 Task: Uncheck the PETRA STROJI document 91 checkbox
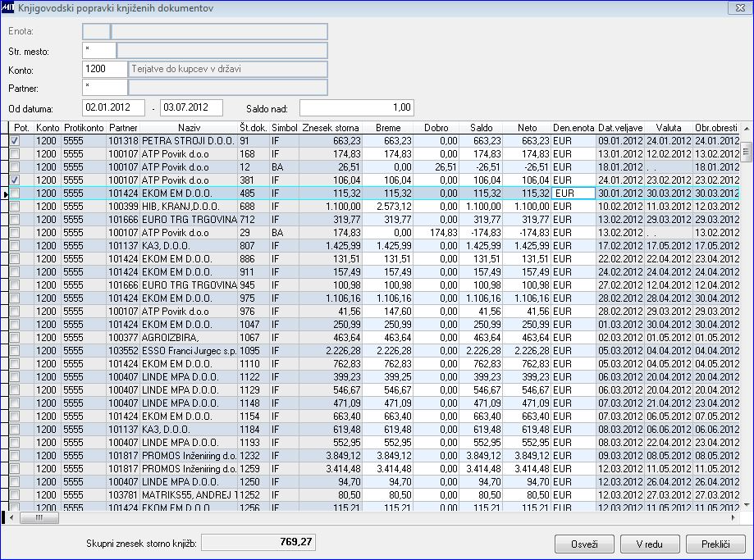(16, 141)
